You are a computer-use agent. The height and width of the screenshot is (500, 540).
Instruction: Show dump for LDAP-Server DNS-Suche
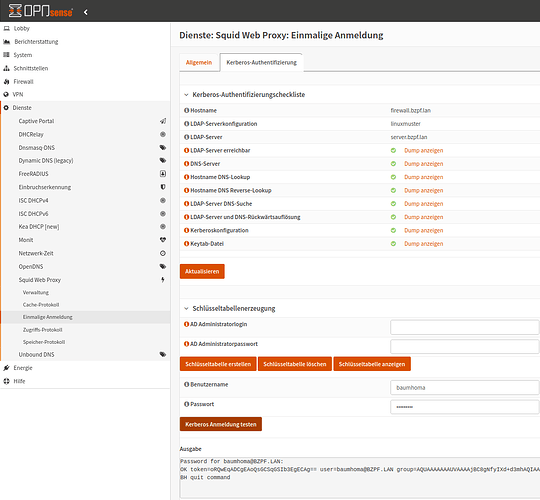423,204
